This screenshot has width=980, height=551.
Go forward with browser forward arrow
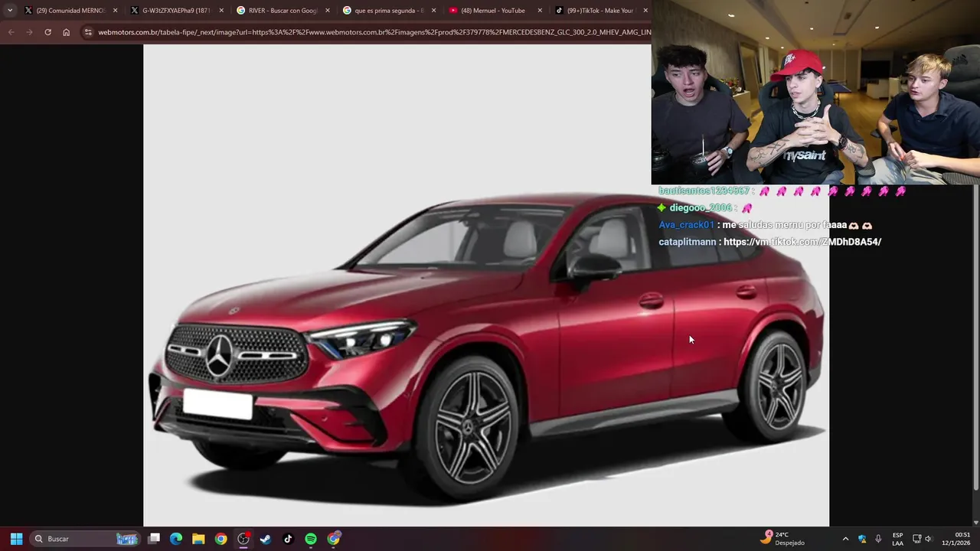click(29, 32)
